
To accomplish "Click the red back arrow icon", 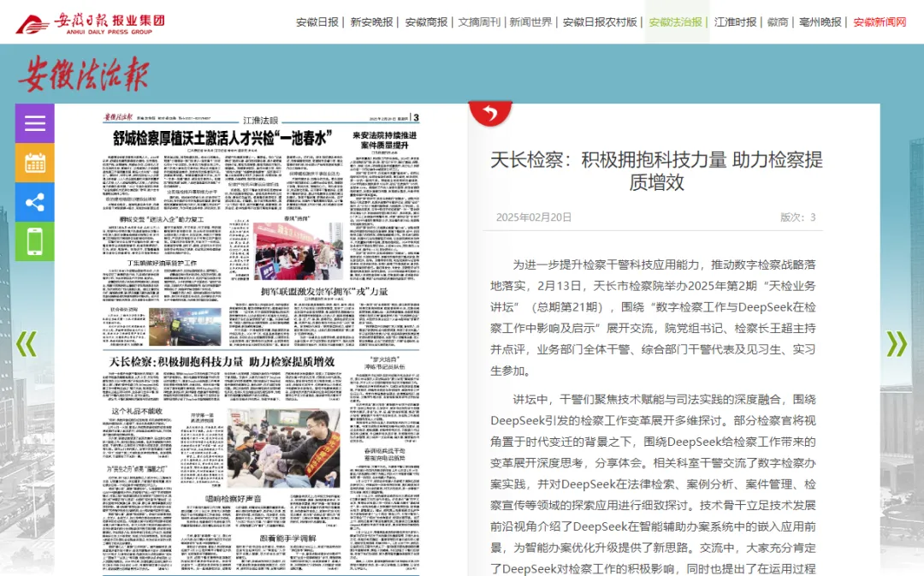I will click(x=489, y=112).
